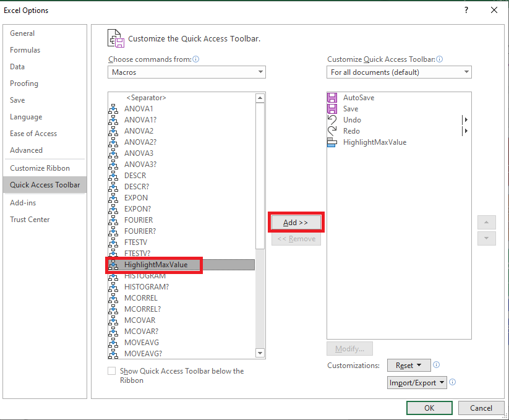
Task: Open the For all documents dropdown
Action: click(x=399, y=72)
